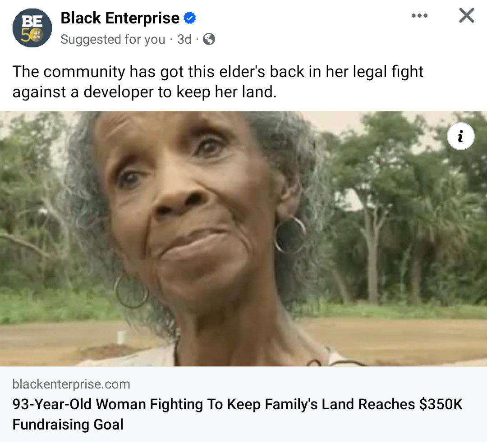Click the blue verified badge
Image resolution: width=487 pixels, height=448 pixels.
tap(190, 18)
